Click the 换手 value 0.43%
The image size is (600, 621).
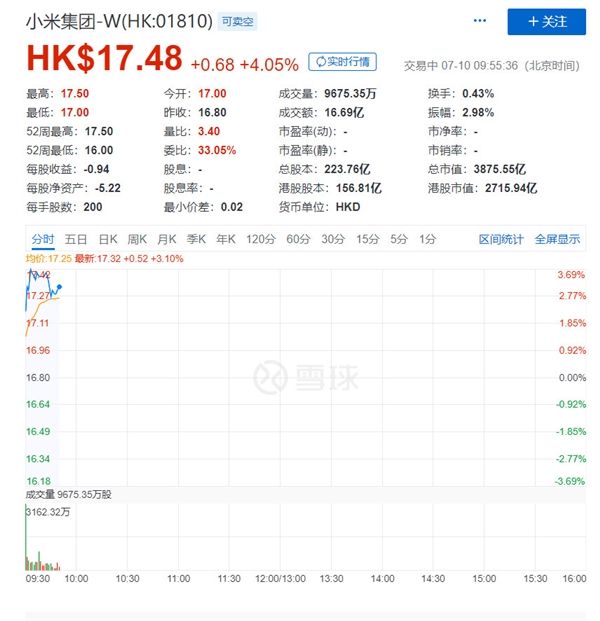pyautogui.click(x=478, y=94)
